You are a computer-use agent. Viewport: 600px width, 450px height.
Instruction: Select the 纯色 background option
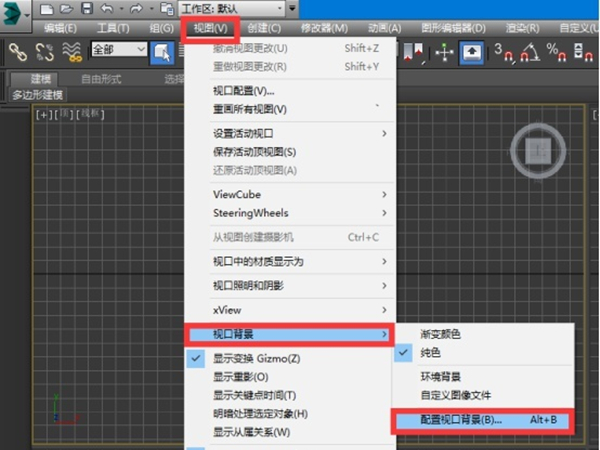(430, 353)
